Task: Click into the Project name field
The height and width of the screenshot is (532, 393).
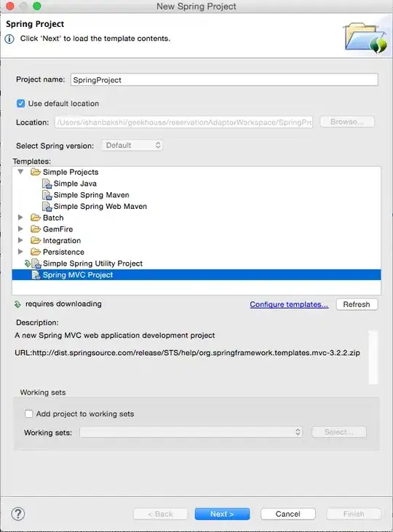Action: tap(224, 80)
